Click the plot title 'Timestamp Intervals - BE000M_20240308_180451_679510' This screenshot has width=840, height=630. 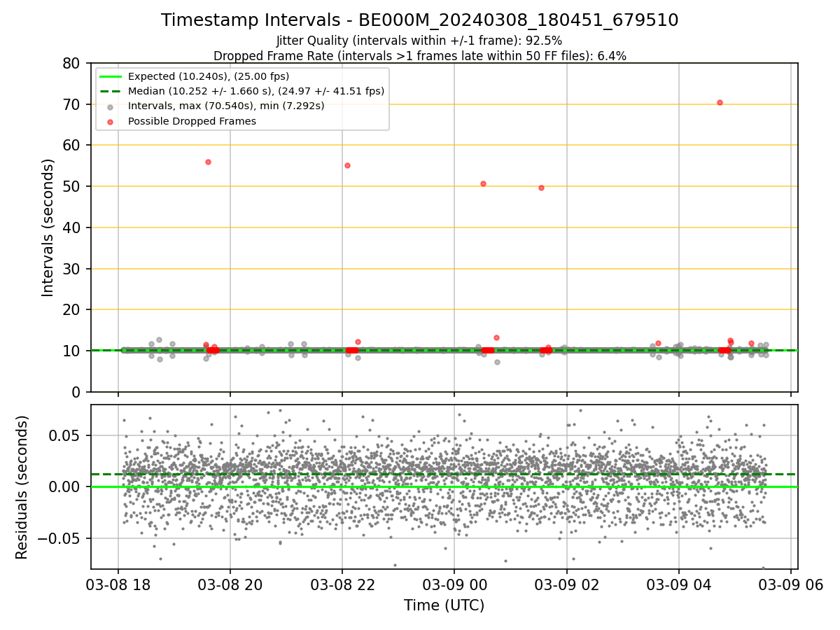click(x=419, y=20)
